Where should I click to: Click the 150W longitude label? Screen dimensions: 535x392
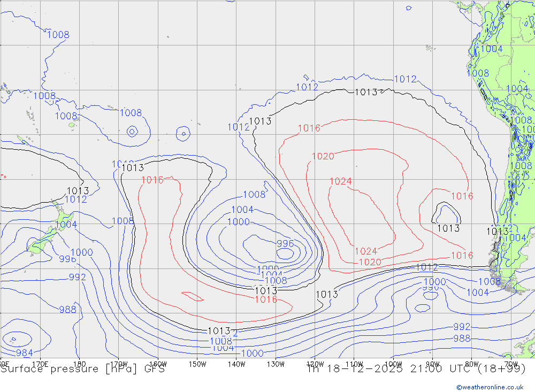(x=197, y=364)
